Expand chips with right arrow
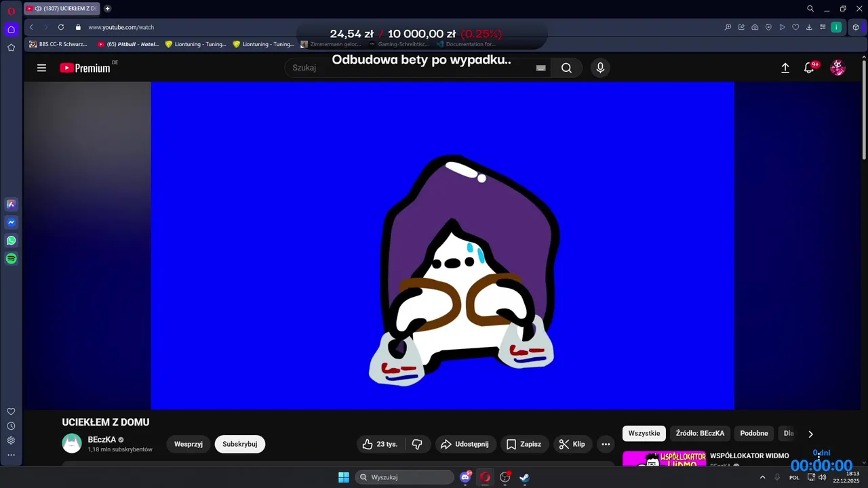The height and width of the screenshot is (488, 868). pyautogui.click(x=810, y=434)
